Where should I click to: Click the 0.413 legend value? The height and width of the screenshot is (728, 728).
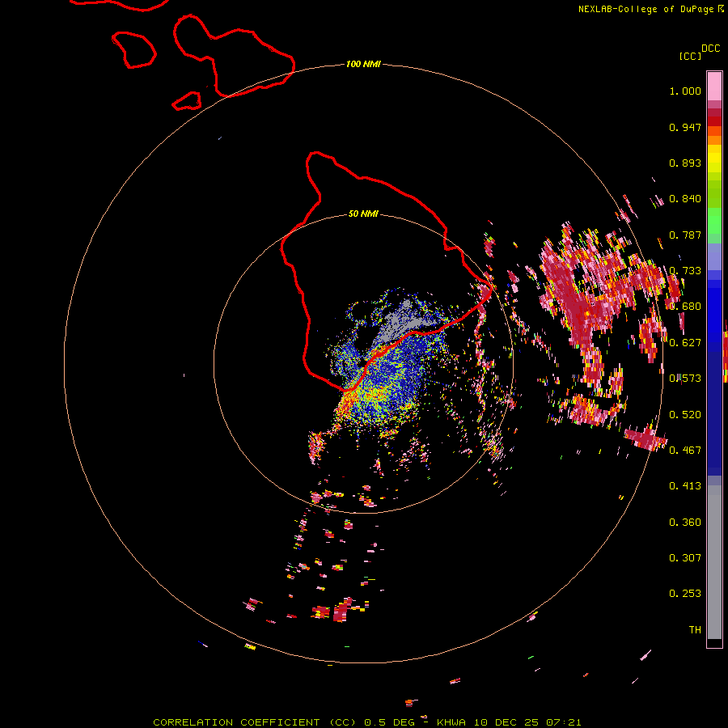pyautogui.click(x=685, y=486)
